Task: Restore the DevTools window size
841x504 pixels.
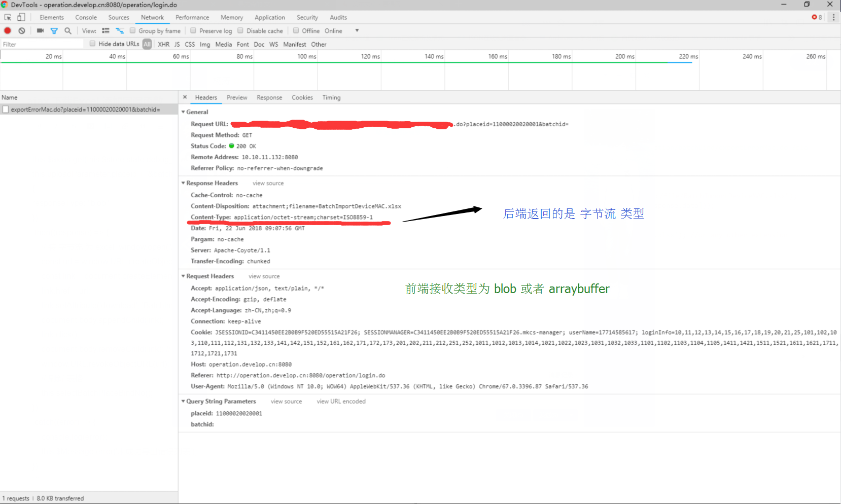Action: click(807, 5)
